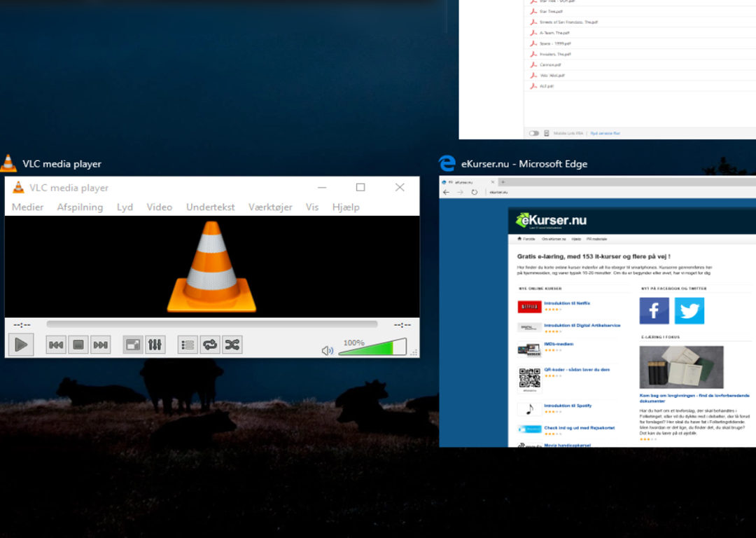Refresh the page in Edge
Image resolution: width=756 pixels, height=538 pixels.
click(x=475, y=192)
